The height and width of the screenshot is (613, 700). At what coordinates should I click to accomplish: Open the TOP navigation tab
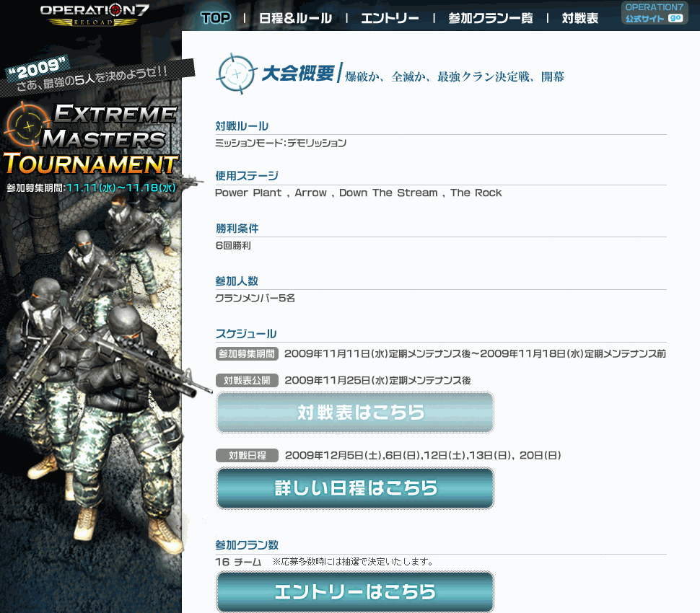pyautogui.click(x=216, y=18)
